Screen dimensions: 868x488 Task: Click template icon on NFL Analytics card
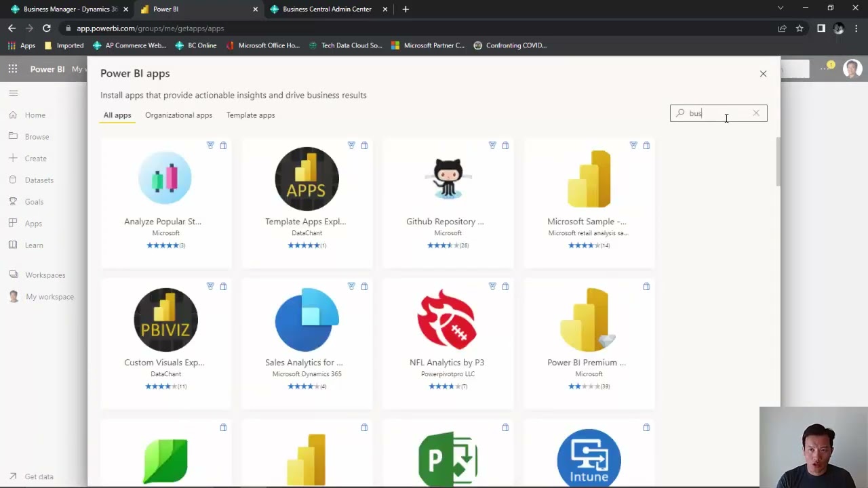[492, 286]
